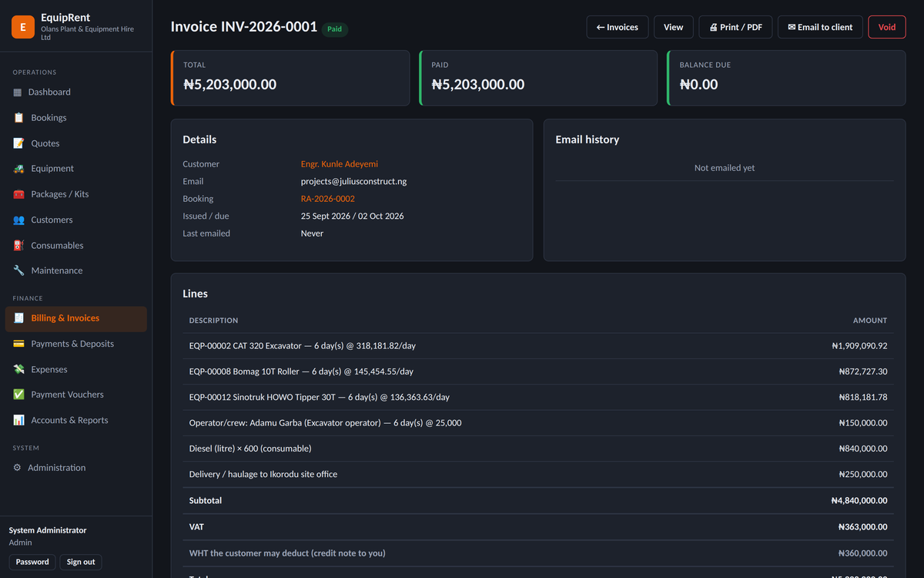The height and width of the screenshot is (578, 924).
Task: Click the Diesel (litre) × 600 line
Action: tap(538, 449)
